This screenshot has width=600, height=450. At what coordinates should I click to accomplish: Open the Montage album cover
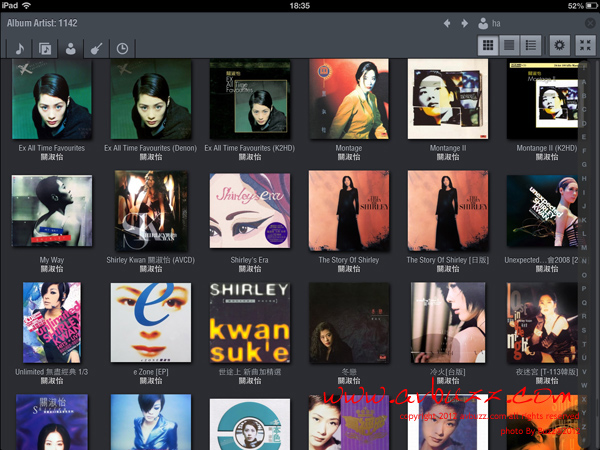click(349, 100)
